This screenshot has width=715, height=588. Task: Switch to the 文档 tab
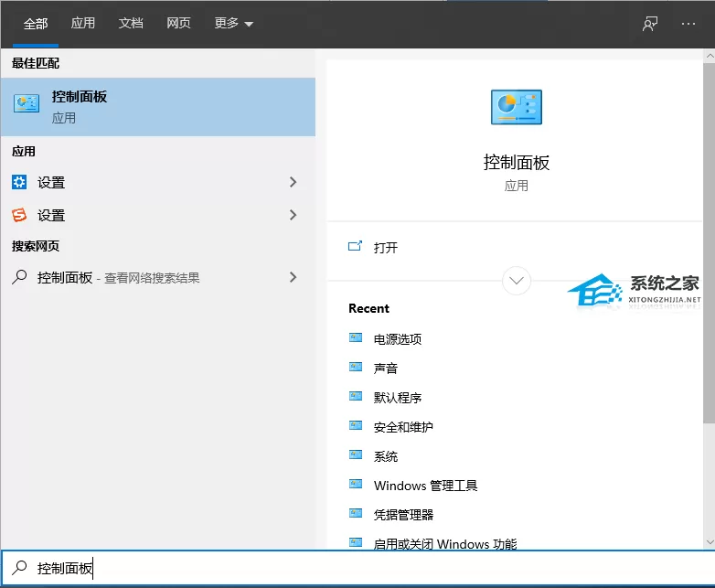pyautogui.click(x=131, y=23)
